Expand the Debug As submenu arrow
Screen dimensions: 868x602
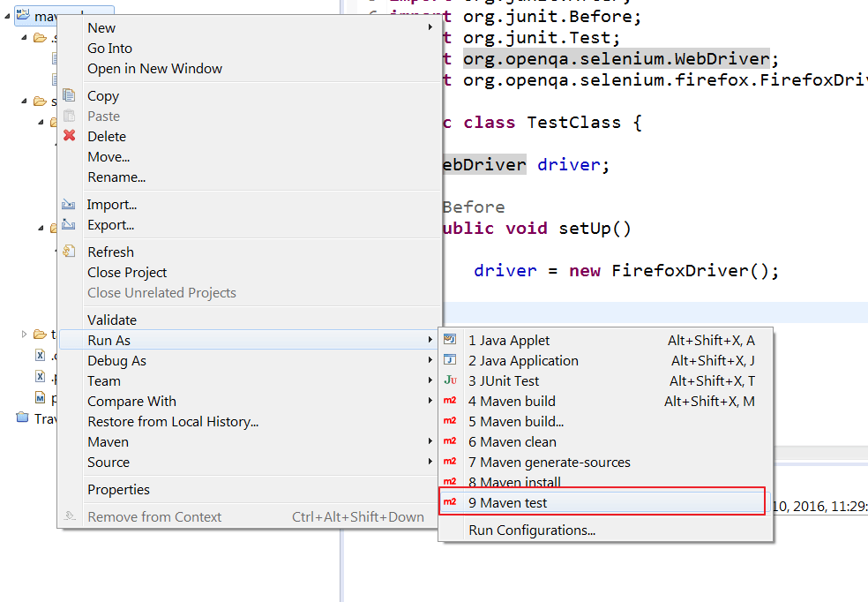click(x=430, y=360)
